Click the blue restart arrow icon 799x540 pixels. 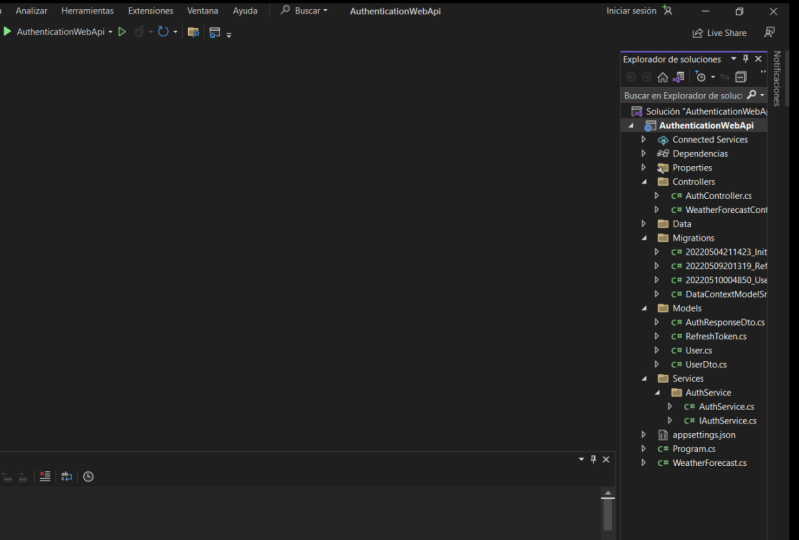click(x=163, y=32)
